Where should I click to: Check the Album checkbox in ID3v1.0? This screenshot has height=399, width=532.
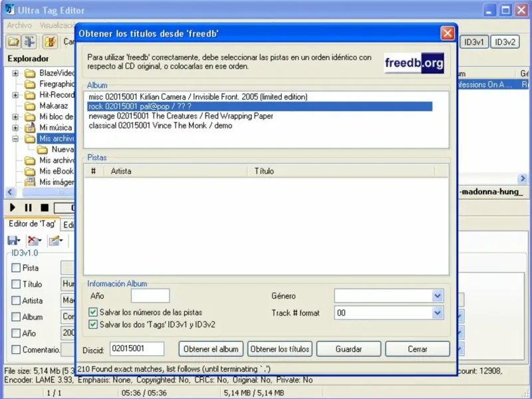(15, 317)
